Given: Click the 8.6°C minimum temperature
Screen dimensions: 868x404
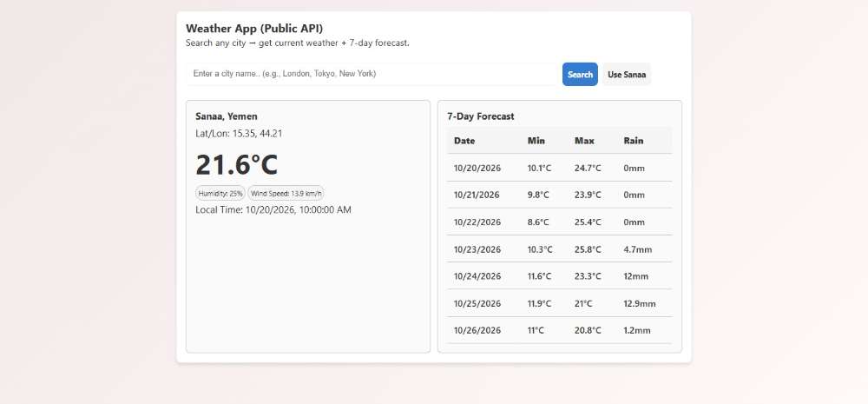Looking at the screenshot, I should [538, 222].
